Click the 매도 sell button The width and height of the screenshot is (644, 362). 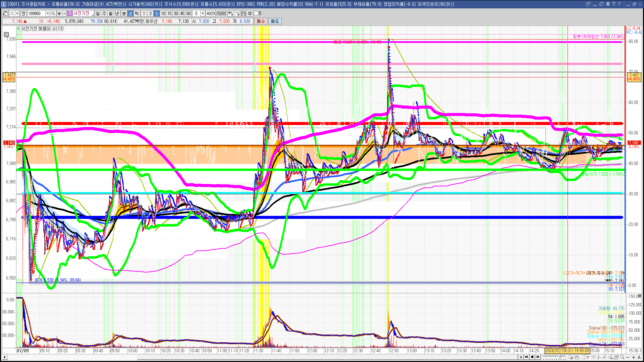click(x=275, y=21)
